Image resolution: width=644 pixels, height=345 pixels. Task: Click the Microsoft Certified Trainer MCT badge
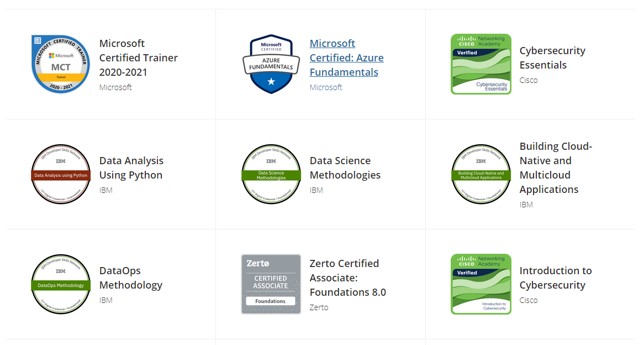coord(61,64)
